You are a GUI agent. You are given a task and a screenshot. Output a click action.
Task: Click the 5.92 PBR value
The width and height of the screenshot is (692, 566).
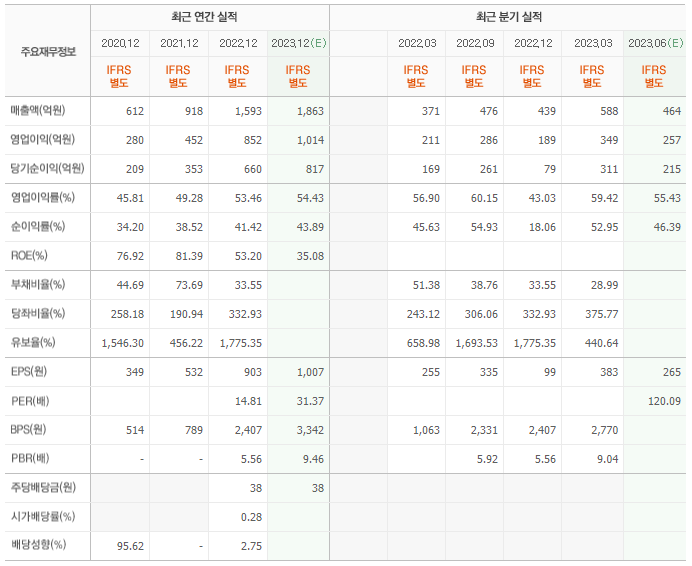(487, 460)
